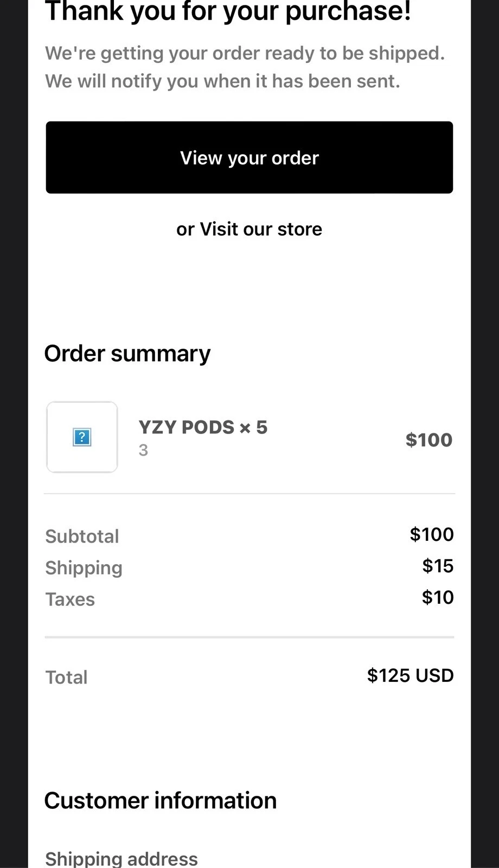Select the Subtotal label

pos(82,536)
